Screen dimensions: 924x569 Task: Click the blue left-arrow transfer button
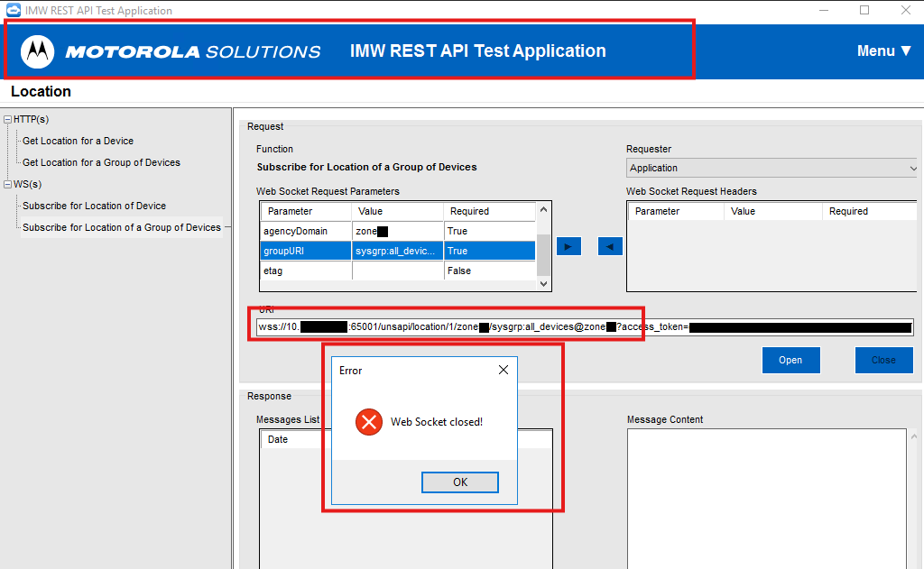pos(610,245)
